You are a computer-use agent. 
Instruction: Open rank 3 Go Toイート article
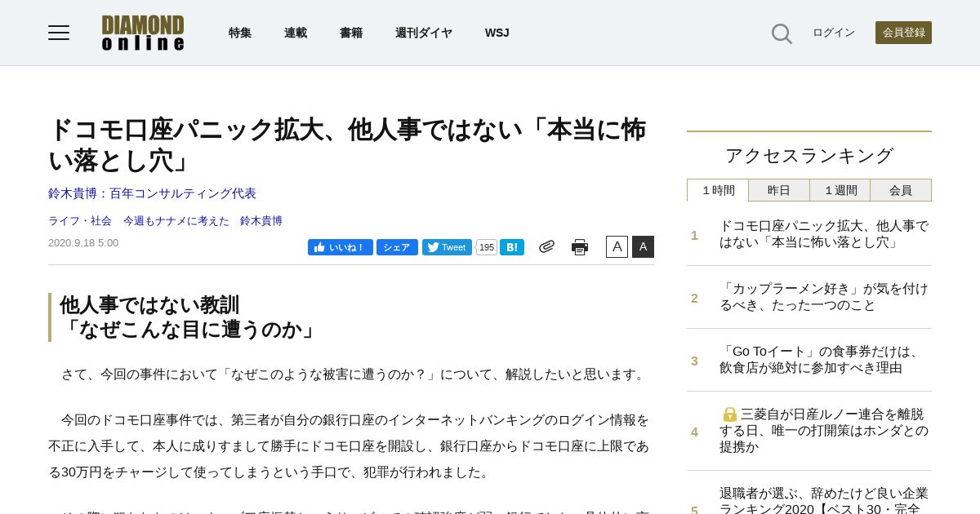click(x=820, y=360)
